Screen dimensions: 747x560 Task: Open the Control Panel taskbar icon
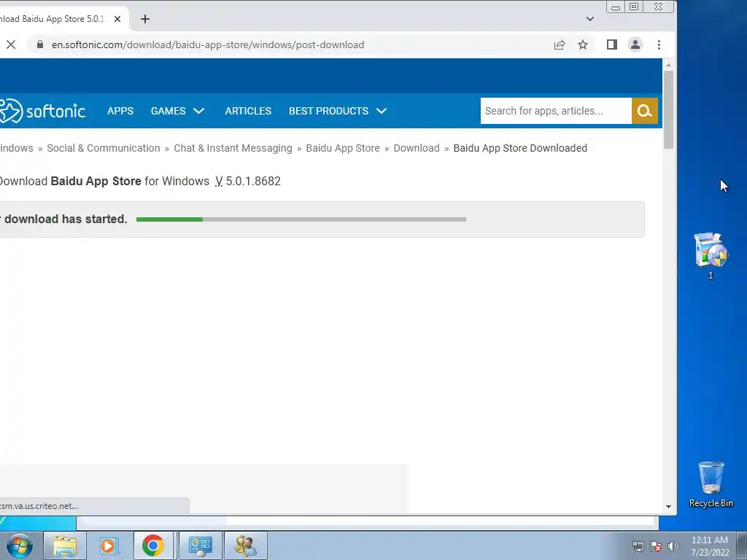(200, 545)
